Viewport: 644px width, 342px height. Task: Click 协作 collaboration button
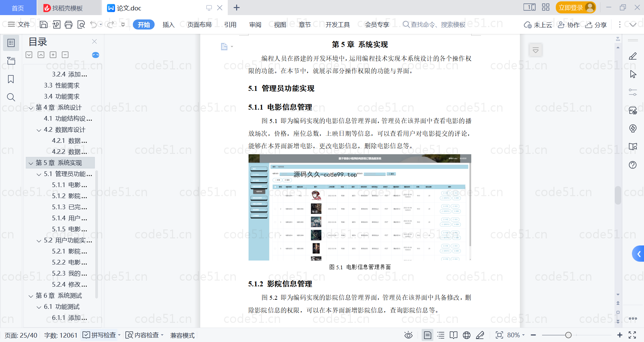pyautogui.click(x=569, y=24)
